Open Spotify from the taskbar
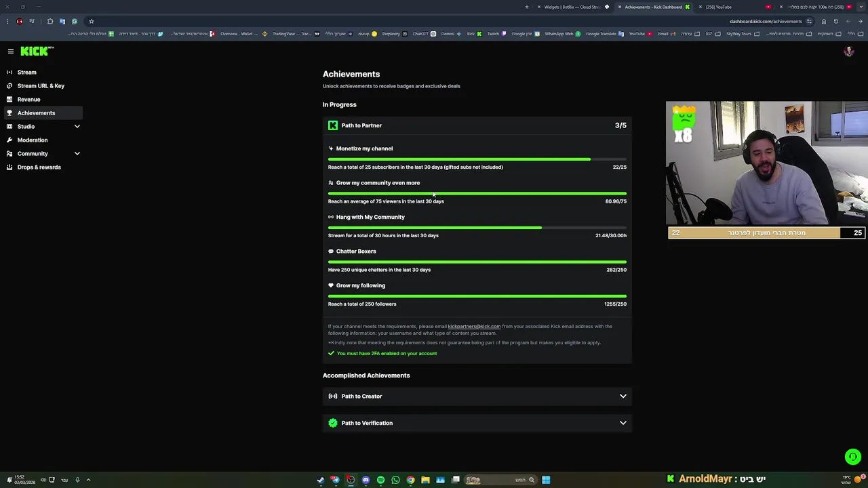868x488 pixels. point(380,480)
